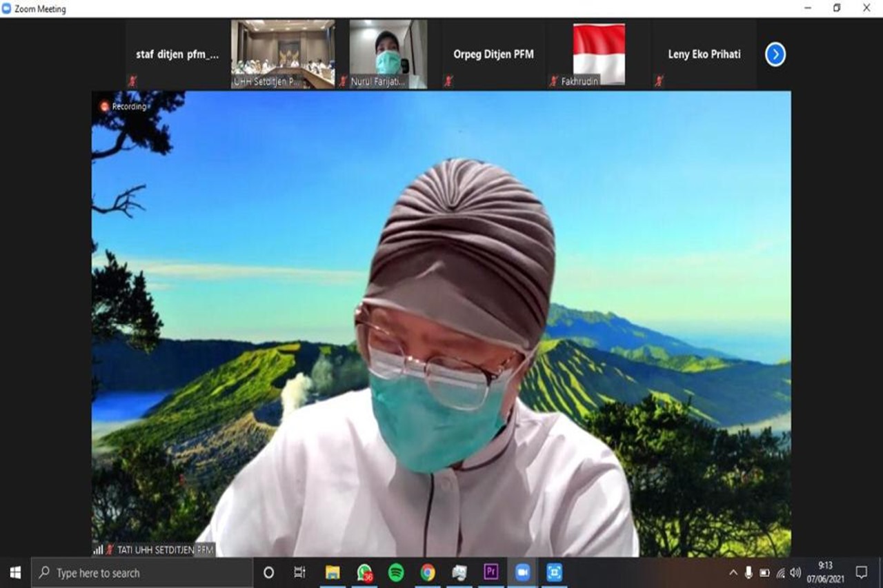Open File Explorer from taskbar
This screenshot has width=883, height=588.
(333, 572)
